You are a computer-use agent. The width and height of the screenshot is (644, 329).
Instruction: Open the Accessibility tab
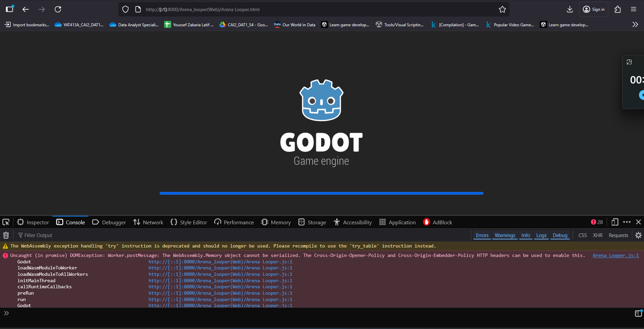point(352,222)
